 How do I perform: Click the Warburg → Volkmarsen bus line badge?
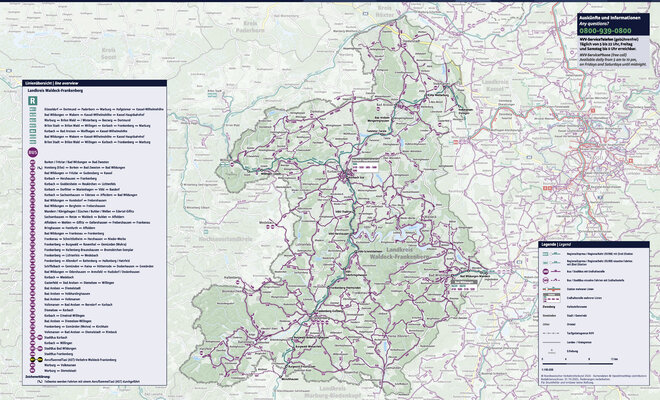32,363
